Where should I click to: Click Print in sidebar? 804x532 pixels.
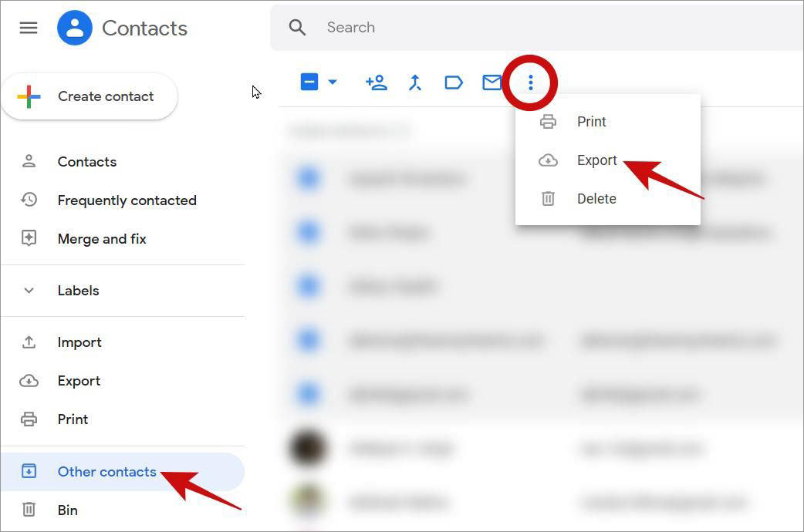[122, 419]
